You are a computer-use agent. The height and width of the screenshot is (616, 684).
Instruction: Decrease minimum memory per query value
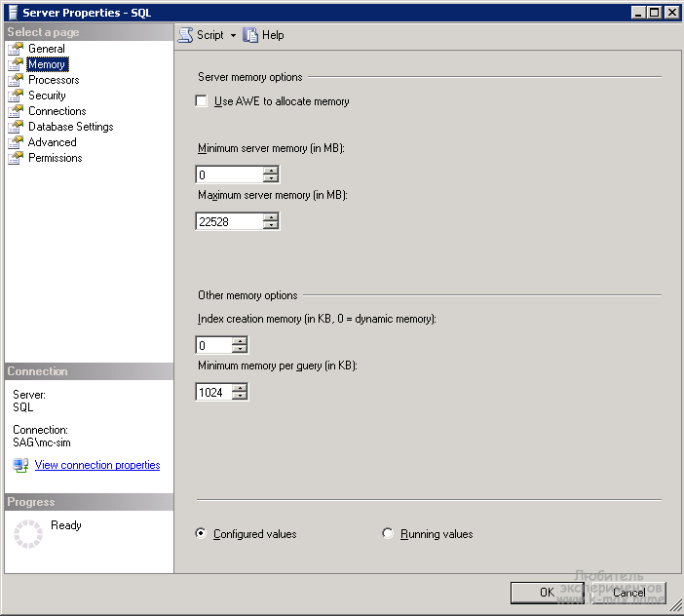point(240,396)
